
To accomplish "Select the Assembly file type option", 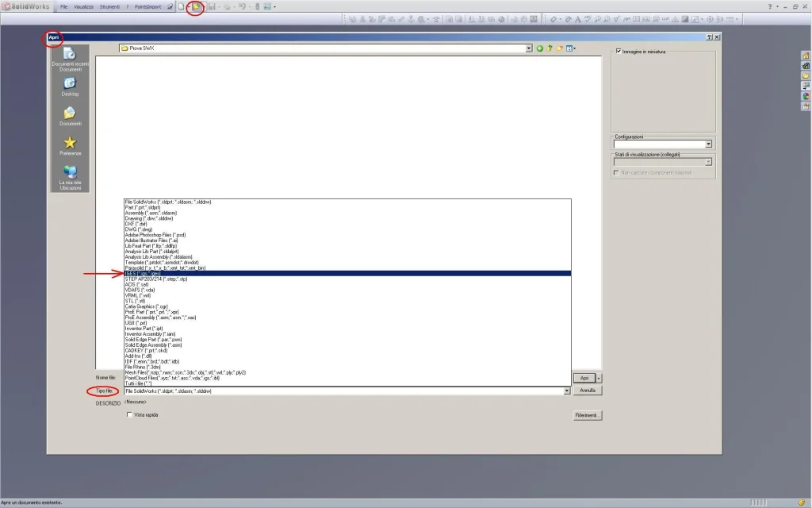I will (347, 213).
